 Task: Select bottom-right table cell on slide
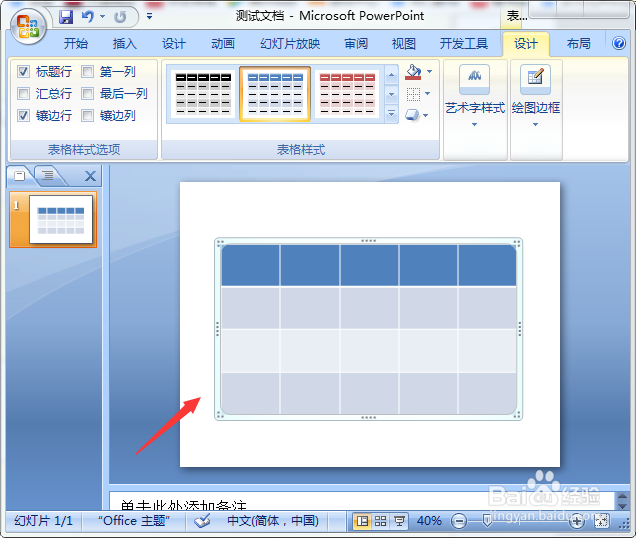click(487, 394)
